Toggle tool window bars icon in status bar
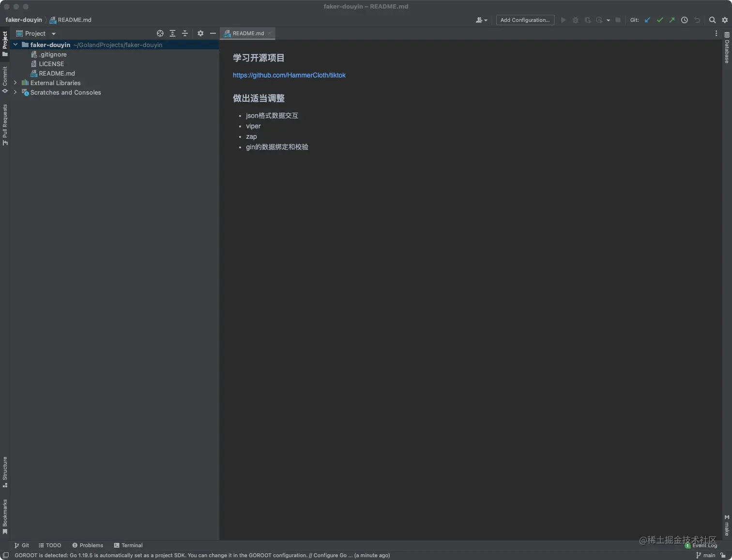732x560 pixels. 5,555
